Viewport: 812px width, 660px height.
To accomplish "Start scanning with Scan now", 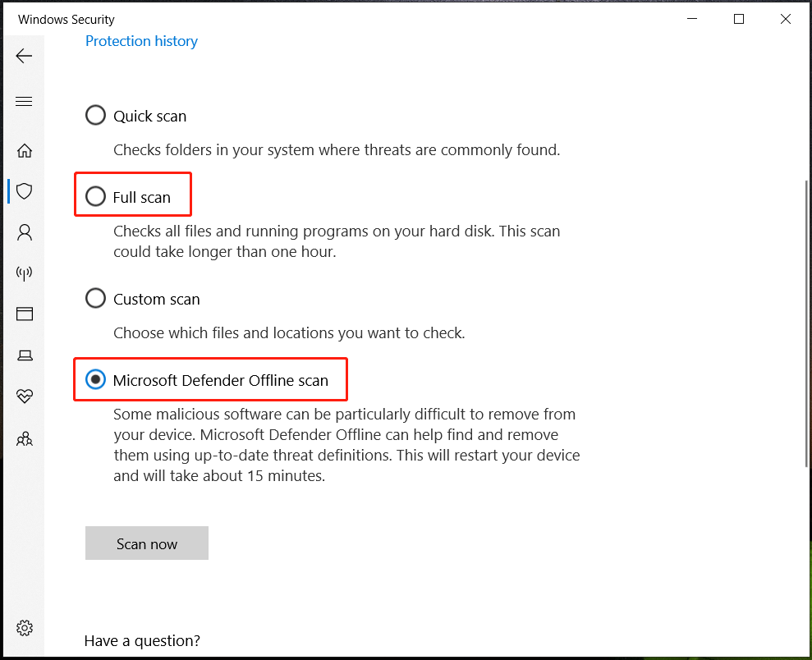I will point(146,543).
